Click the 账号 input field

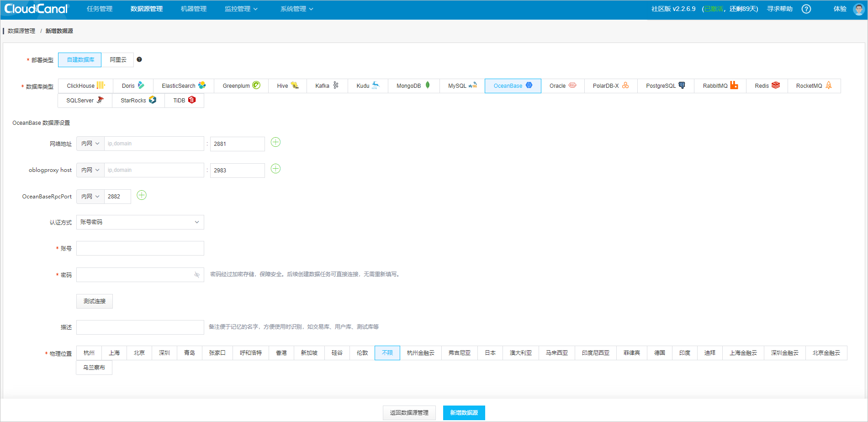pyautogui.click(x=140, y=248)
